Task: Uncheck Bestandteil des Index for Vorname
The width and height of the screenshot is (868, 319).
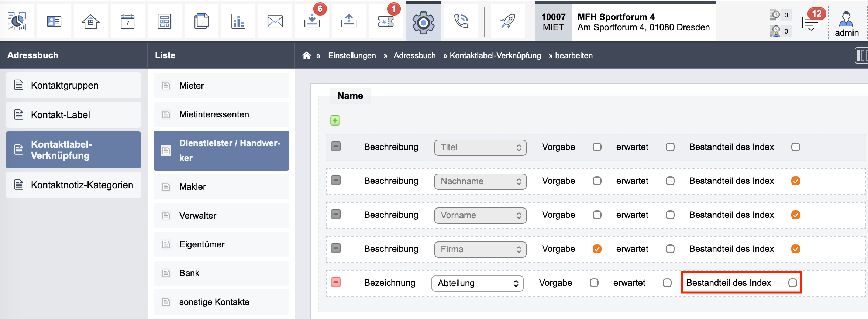Action: 796,215
